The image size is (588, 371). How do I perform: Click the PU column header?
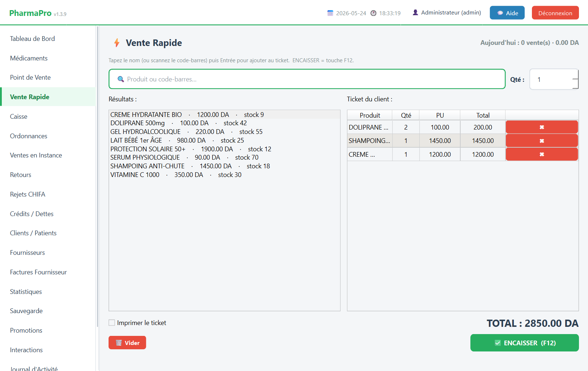(440, 115)
